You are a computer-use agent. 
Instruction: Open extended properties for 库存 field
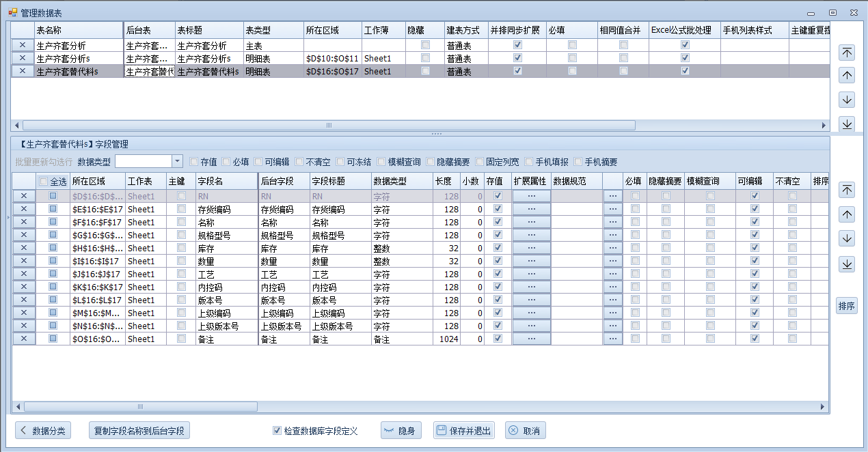click(x=531, y=248)
